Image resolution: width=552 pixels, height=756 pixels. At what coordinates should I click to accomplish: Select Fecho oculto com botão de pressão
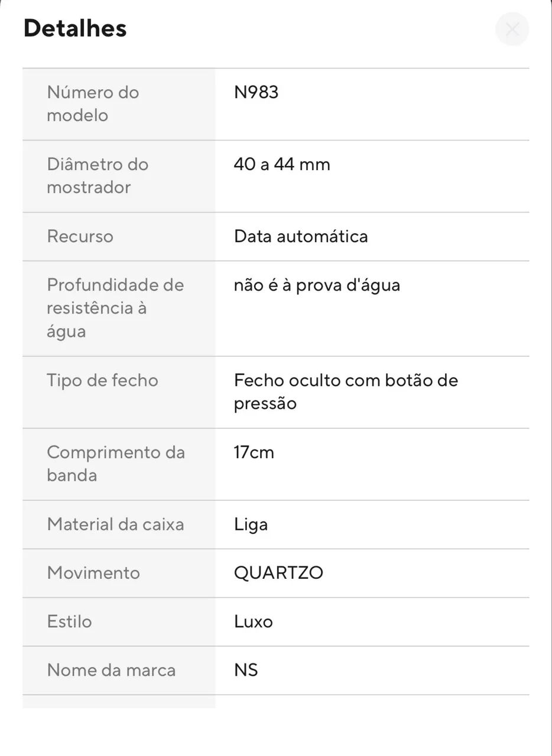pyautogui.click(x=346, y=392)
